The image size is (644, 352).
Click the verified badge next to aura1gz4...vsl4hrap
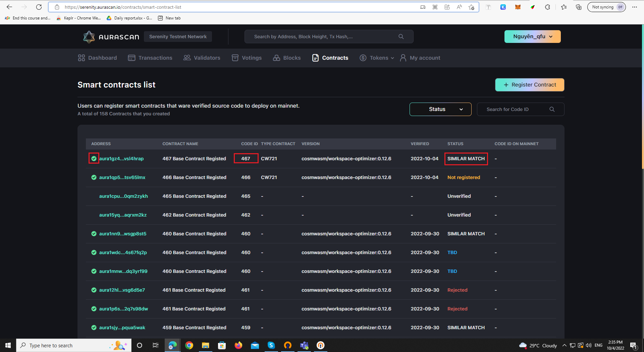(x=94, y=158)
